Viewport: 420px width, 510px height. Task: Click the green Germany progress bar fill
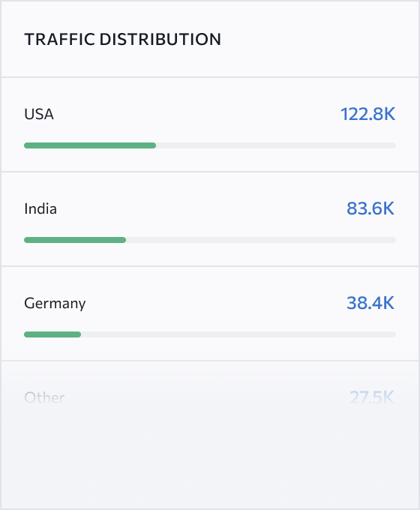(x=52, y=334)
